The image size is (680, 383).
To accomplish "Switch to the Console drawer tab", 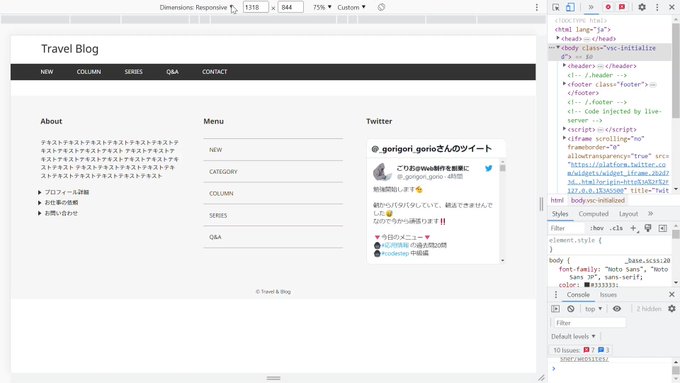I will click(578, 295).
